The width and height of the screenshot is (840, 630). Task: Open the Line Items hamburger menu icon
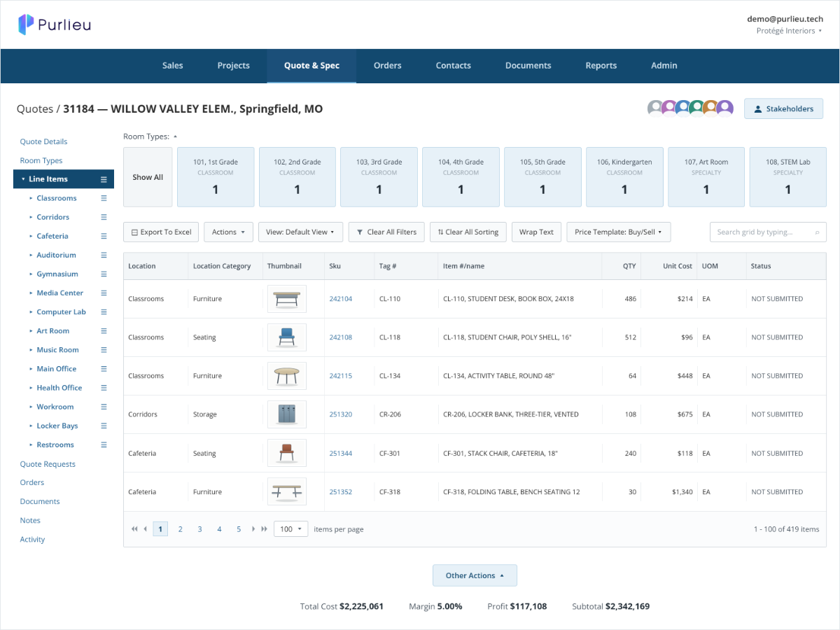pyautogui.click(x=104, y=179)
